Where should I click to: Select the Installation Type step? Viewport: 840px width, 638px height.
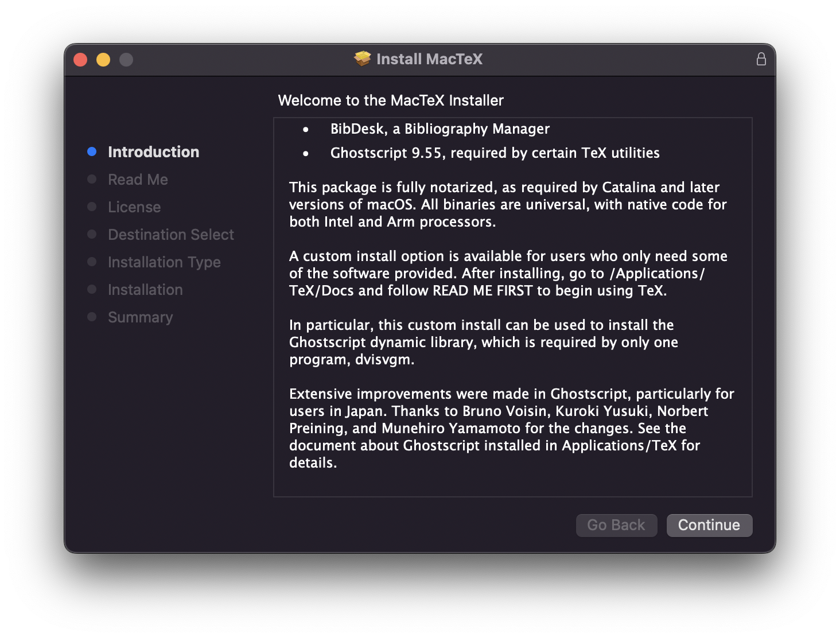pos(164,262)
